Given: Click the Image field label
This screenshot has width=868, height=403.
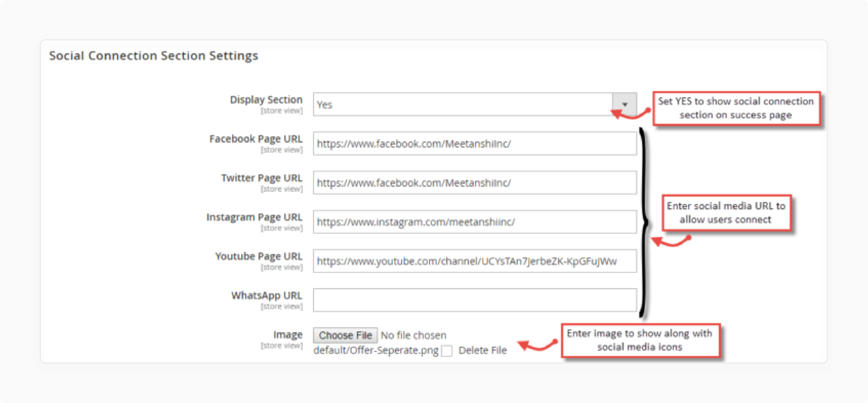Looking at the screenshot, I should [x=288, y=335].
